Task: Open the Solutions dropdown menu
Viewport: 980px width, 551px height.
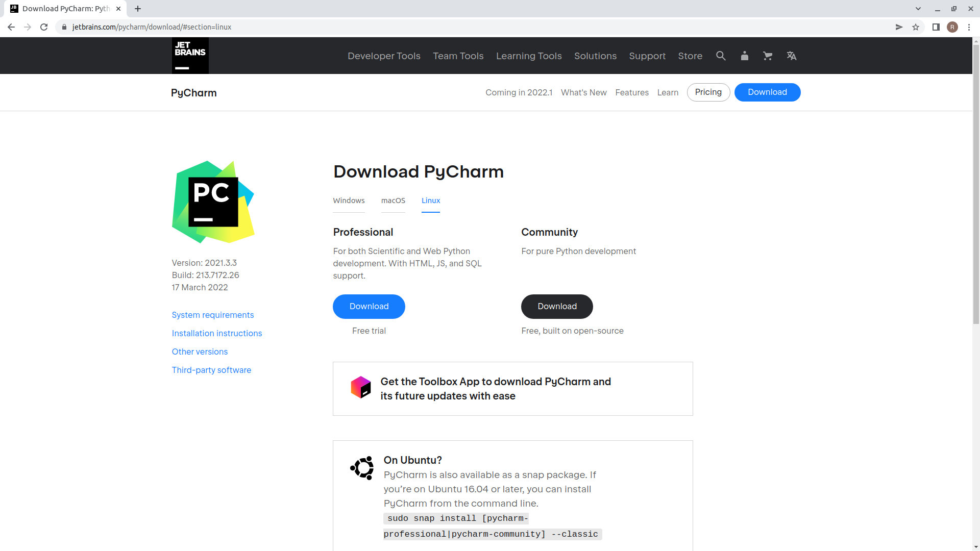Action: tap(595, 56)
